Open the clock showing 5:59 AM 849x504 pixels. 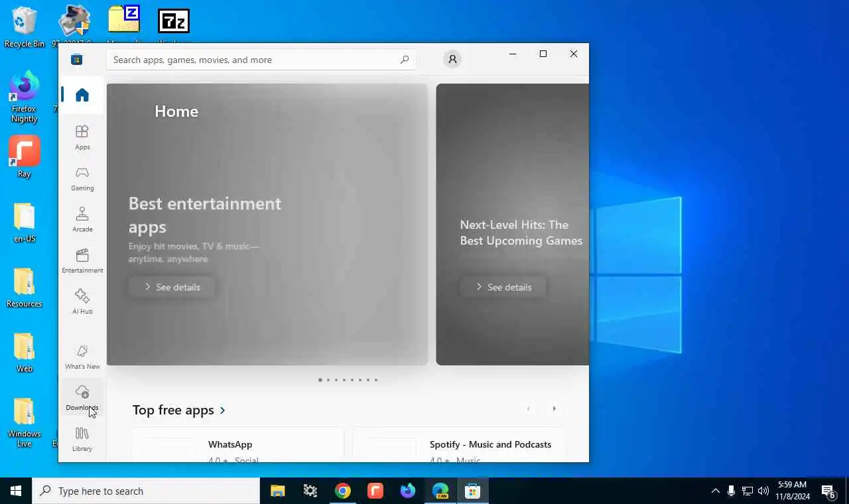coord(793,491)
